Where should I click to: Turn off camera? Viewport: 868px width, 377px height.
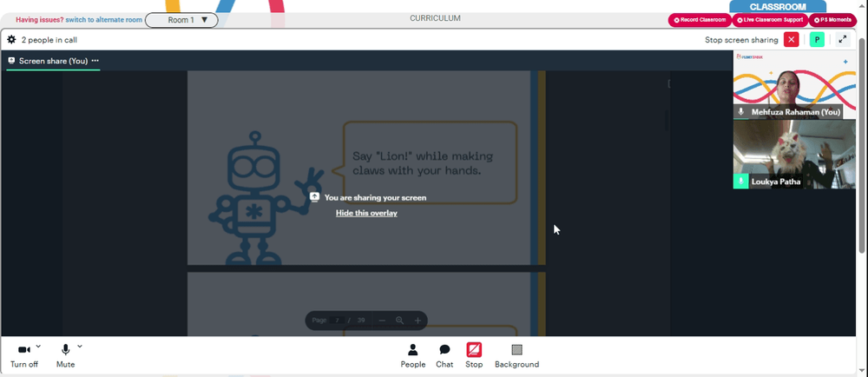coord(23,356)
